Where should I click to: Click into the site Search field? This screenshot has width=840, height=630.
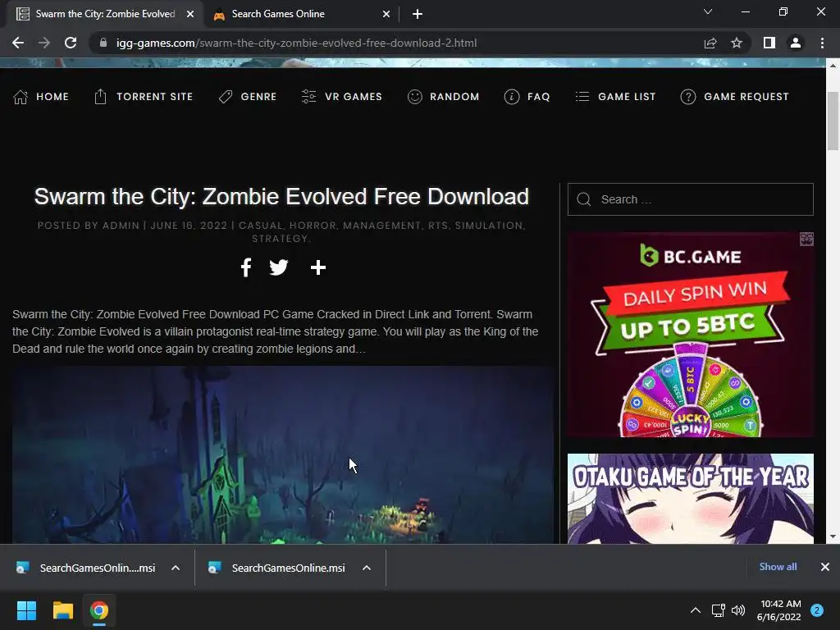[x=691, y=199]
